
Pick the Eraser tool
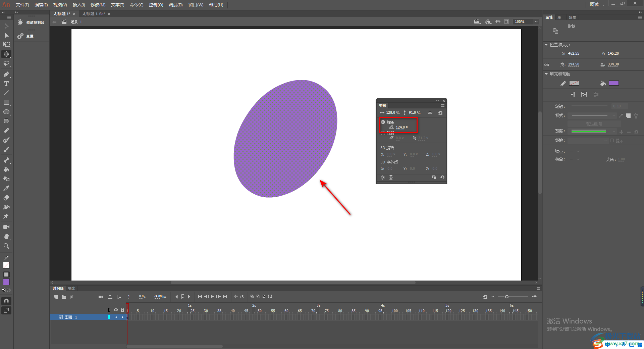coord(6,198)
